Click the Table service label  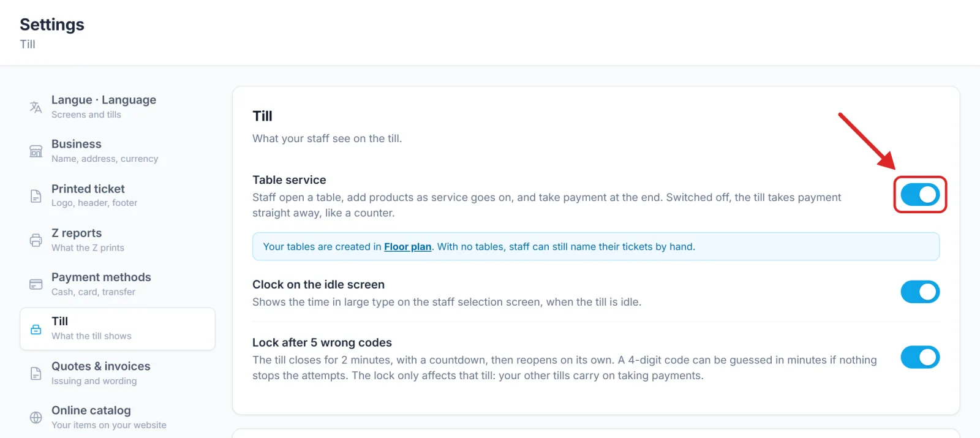tap(289, 180)
